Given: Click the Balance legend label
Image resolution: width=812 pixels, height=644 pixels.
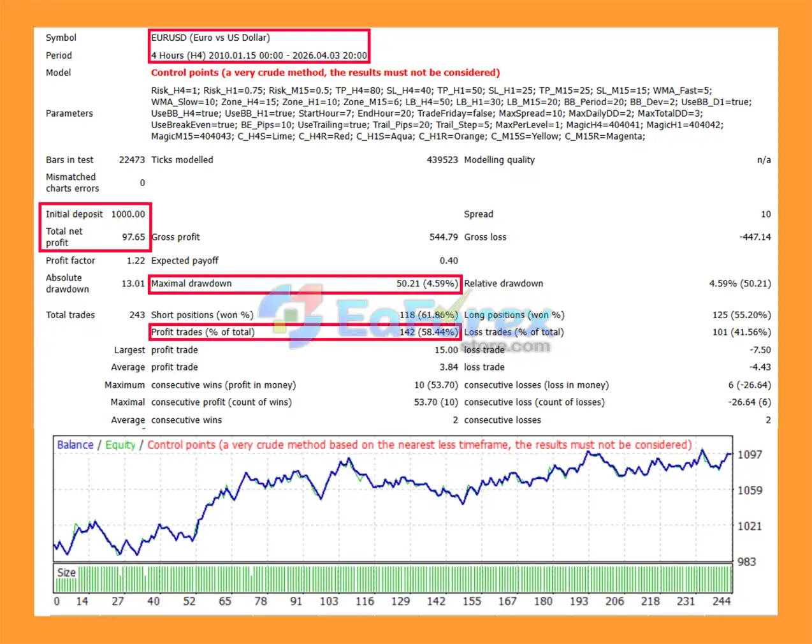Looking at the screenshot, I should (x=75, y=445).
